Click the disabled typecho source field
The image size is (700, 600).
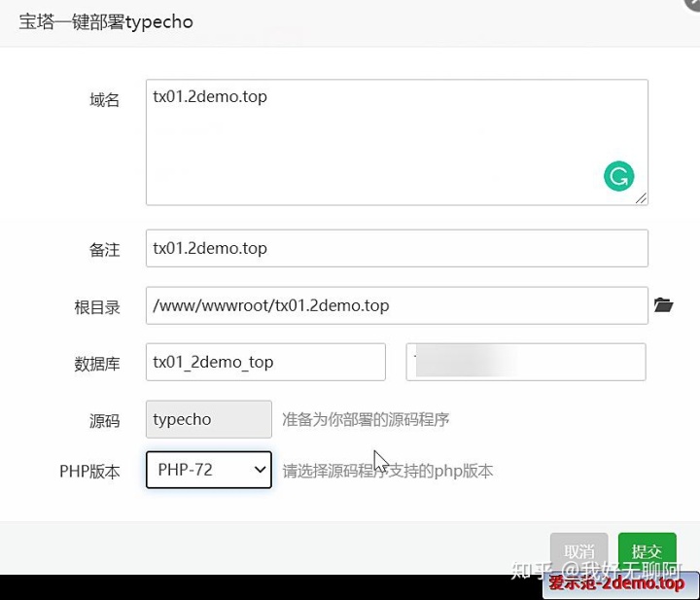point(209,419)
